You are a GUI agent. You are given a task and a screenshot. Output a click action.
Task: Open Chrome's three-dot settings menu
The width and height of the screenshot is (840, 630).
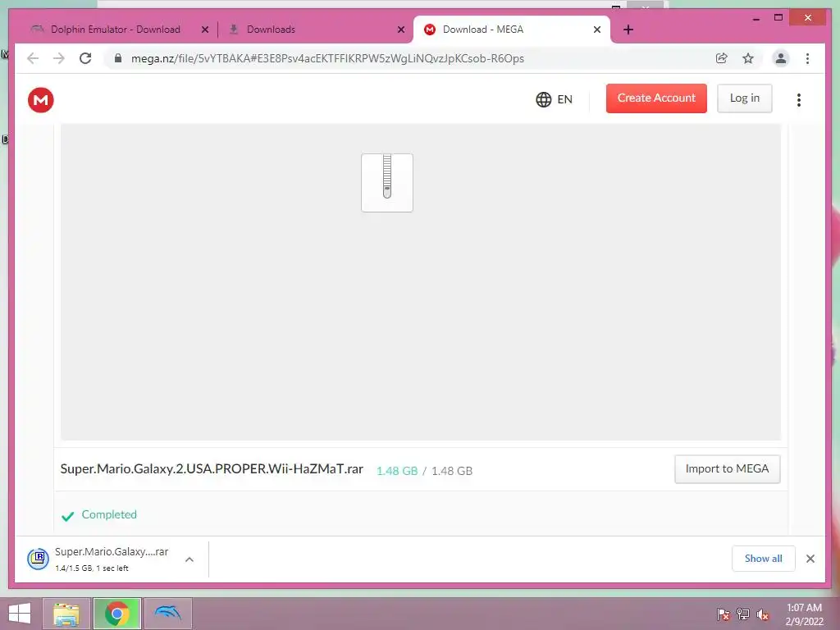click(807, 58)
